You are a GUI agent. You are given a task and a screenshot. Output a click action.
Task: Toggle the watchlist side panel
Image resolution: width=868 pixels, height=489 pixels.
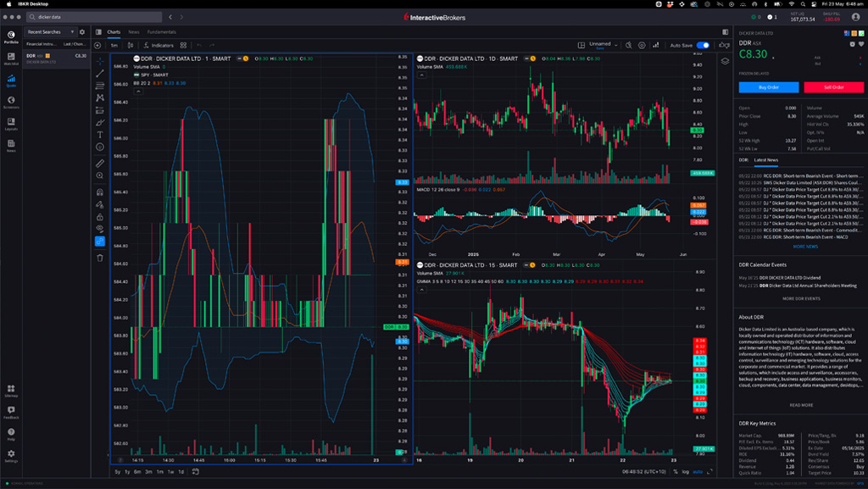98,32
